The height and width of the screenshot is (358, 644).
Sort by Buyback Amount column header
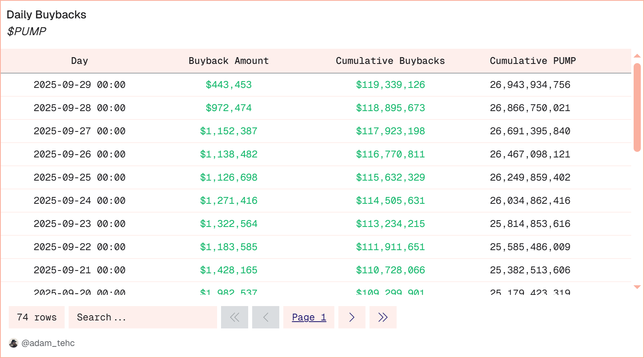229,61
